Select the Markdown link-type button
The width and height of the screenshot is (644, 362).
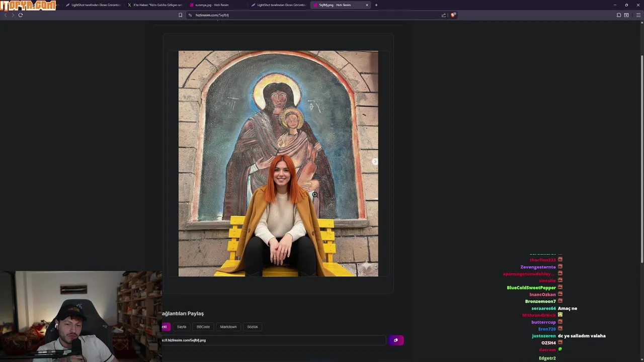[x=228, y=327]
